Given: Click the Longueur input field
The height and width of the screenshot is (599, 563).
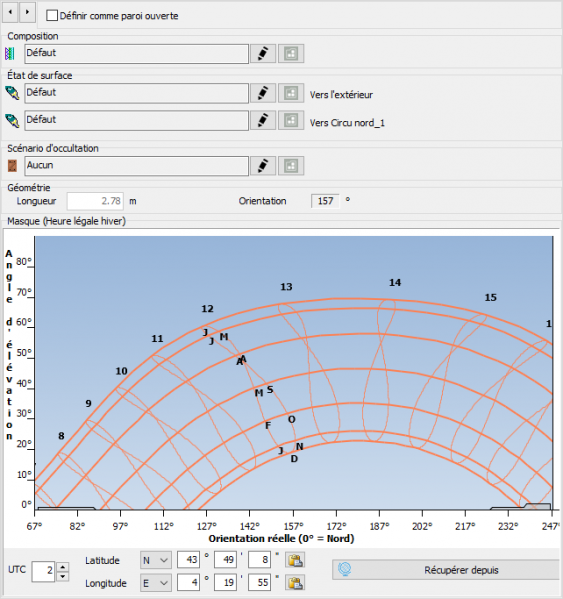Looking at the screenshot, I should [x=95, y=201].
